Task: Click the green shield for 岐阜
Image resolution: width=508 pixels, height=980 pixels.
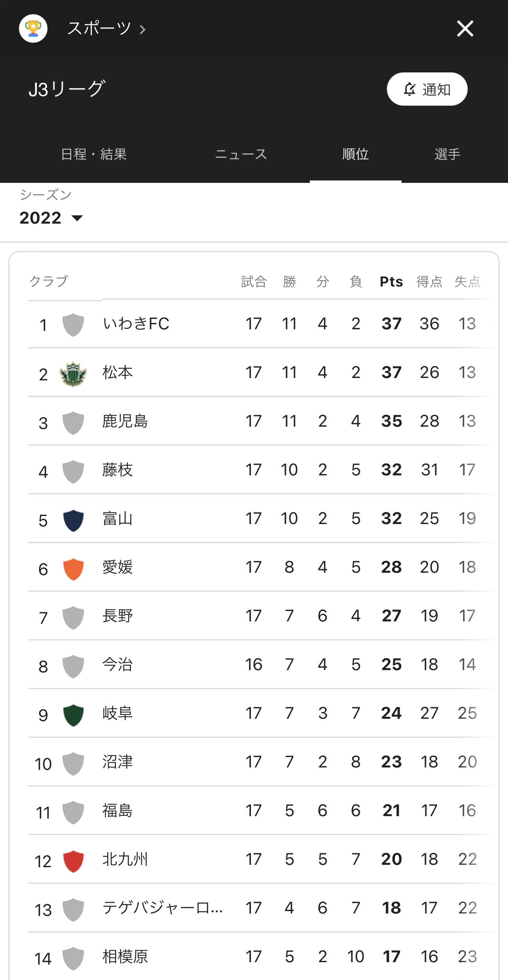Action: pos(73,715)
